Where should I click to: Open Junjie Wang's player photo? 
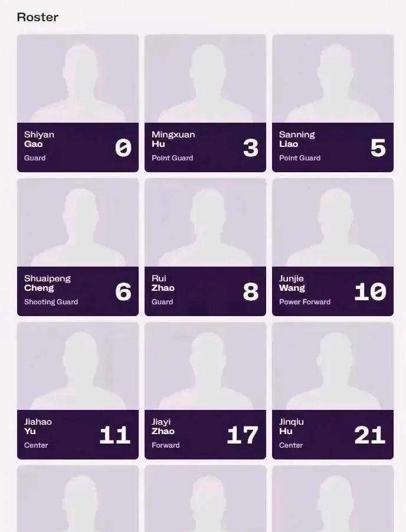tap(333, 223)
